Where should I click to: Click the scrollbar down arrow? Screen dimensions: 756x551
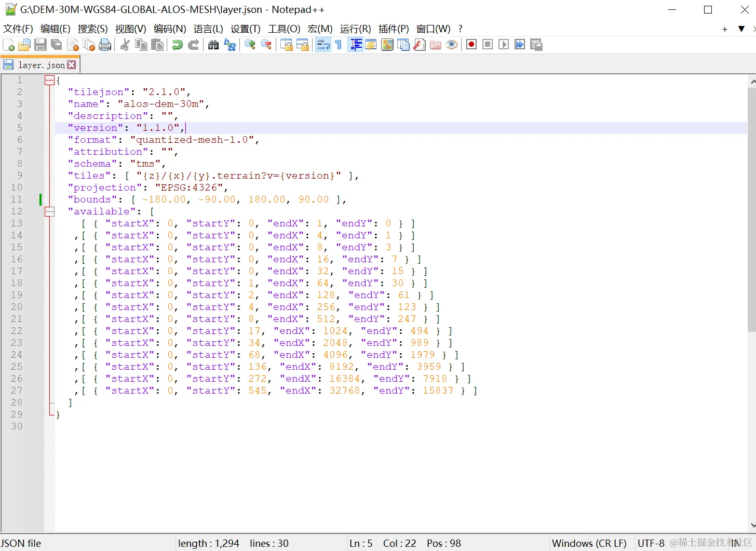[752, 526]
